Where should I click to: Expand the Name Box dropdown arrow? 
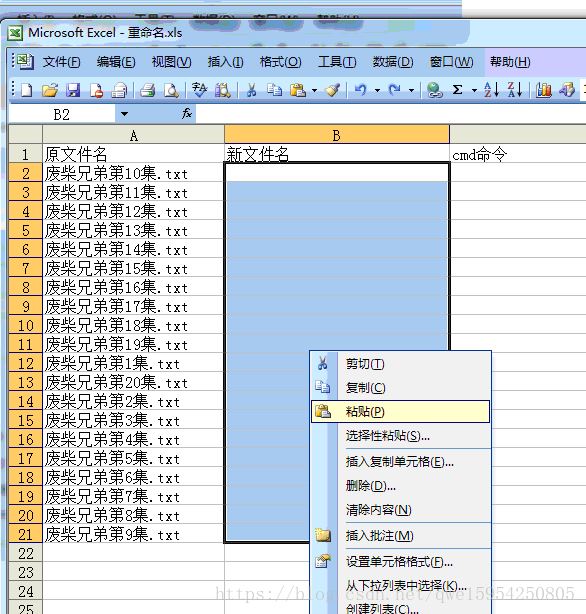coord(124,114)
